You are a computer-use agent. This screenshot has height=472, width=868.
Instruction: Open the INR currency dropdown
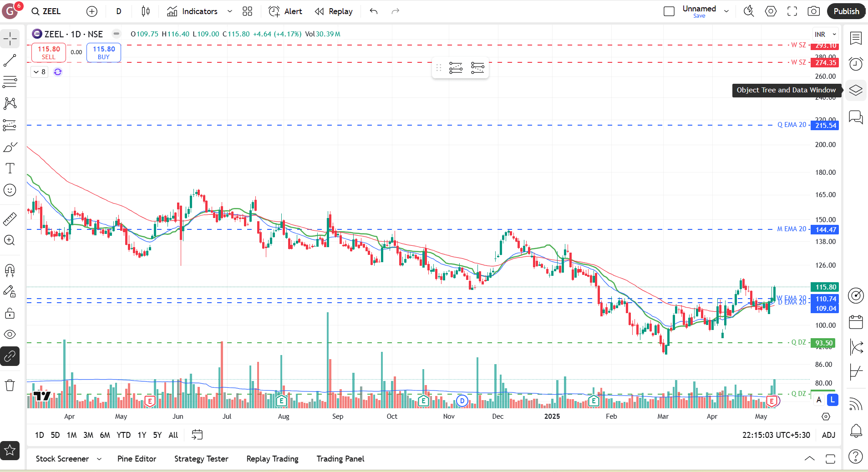tap(826, 35)
